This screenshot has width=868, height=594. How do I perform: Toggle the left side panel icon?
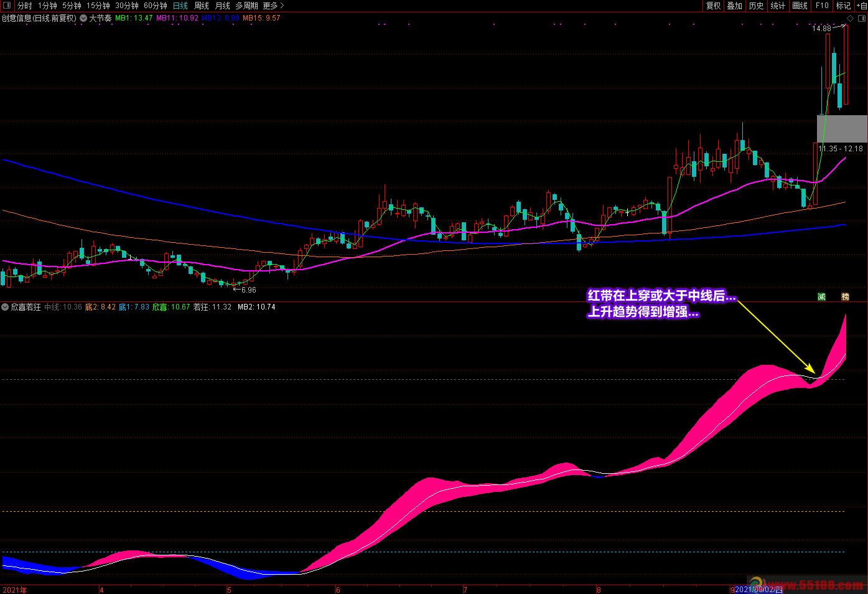[7, 6]
